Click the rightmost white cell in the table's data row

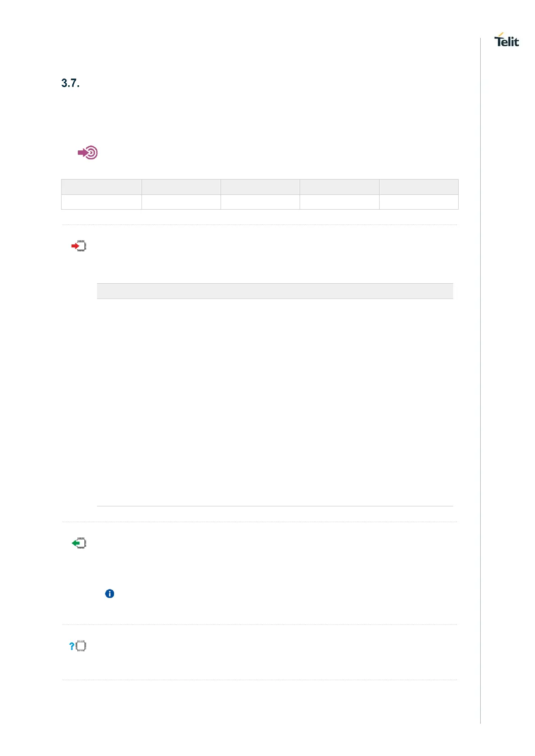[419, 202]
